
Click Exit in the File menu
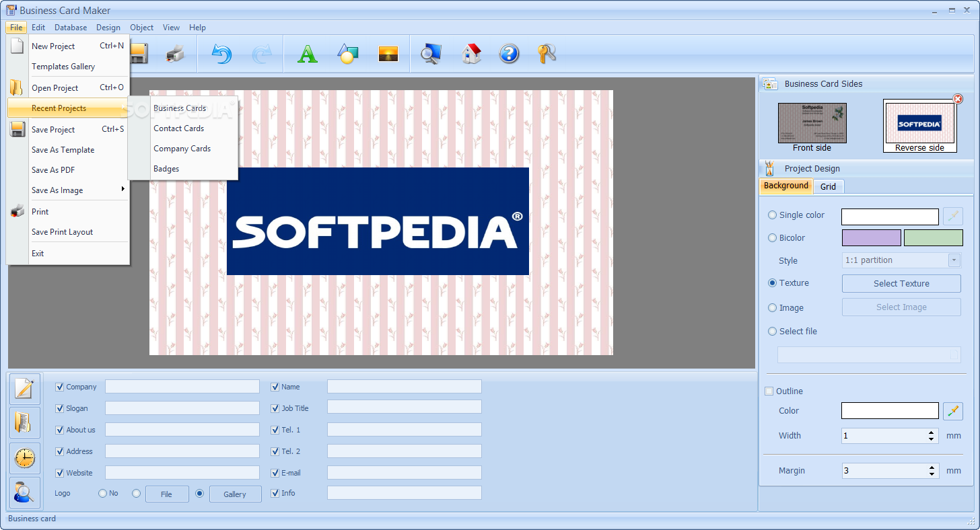38,254
